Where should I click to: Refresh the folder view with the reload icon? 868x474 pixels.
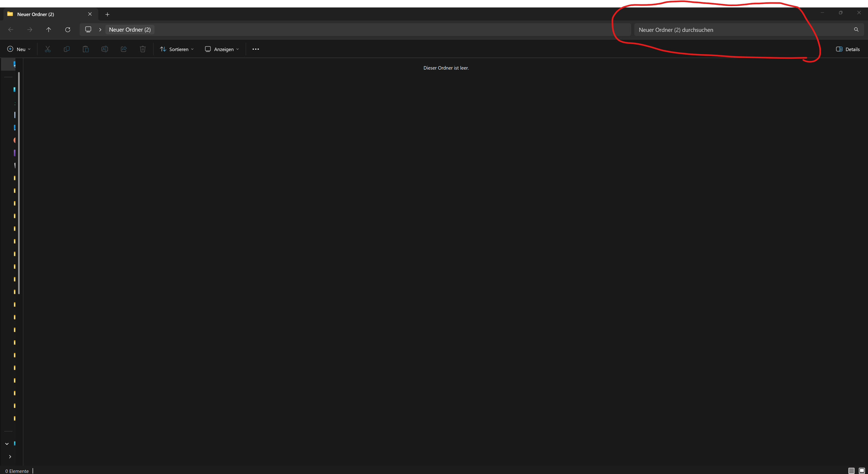pyautogui.click(x=67, y=29)
